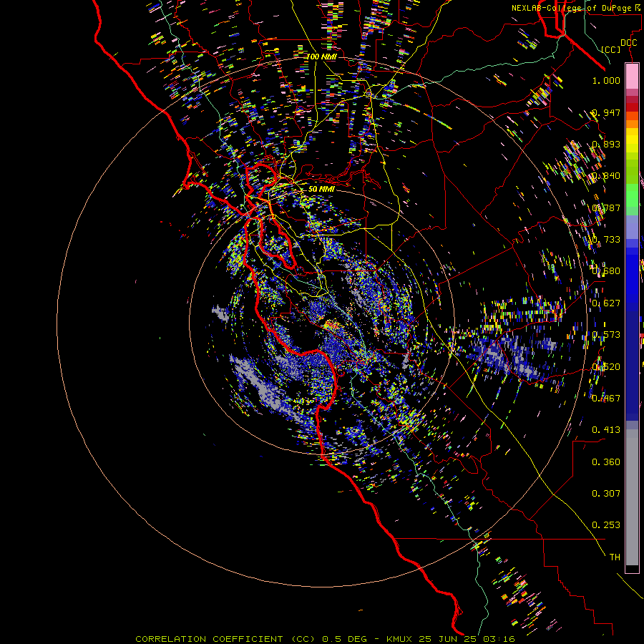This screenshot has height=644, width=644.
Task: Click the NEXLAB-College of DuPage header text
Action: 574,8
